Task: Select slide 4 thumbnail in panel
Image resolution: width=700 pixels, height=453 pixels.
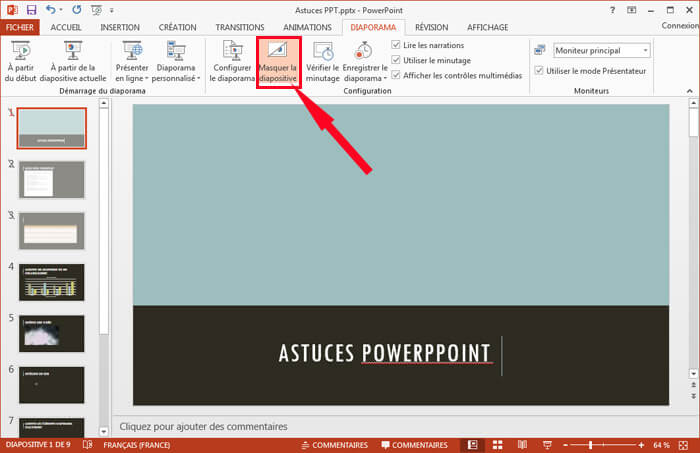Action: pos(51,281)
